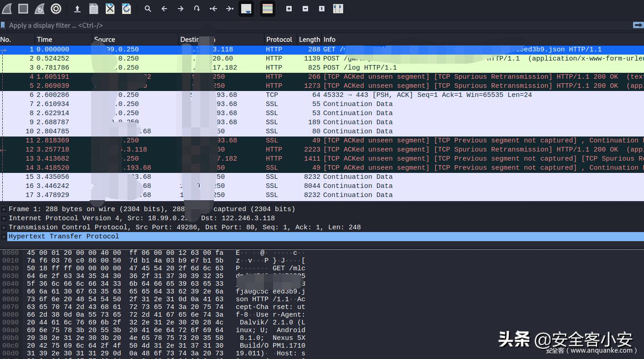Expand Internet Protocol Version 4 section
644x359 pixels.
[4, 218]
